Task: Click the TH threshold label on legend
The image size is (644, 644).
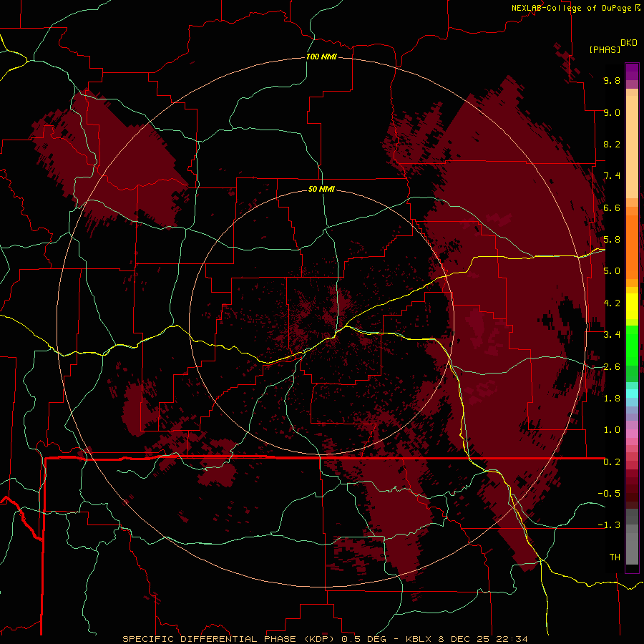Action: point(615,557)
